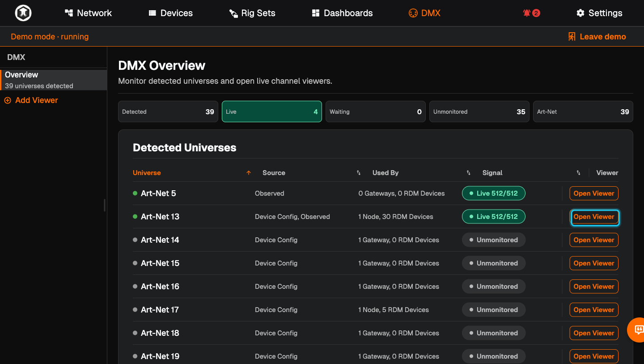Screen dimensions: 644x364
Task: Click the 'Observed' source cell for Art-Net 5
Action: [x=270, y=193]
